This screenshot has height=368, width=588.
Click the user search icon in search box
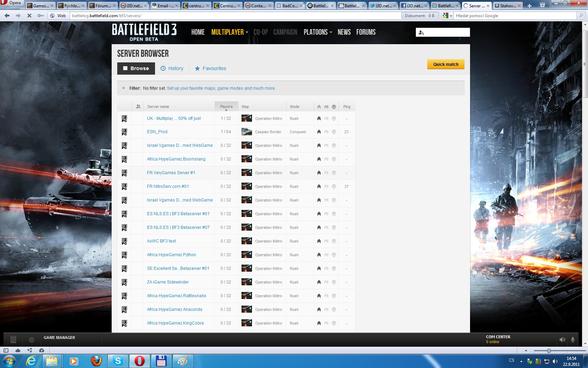[x=421, y=33]
